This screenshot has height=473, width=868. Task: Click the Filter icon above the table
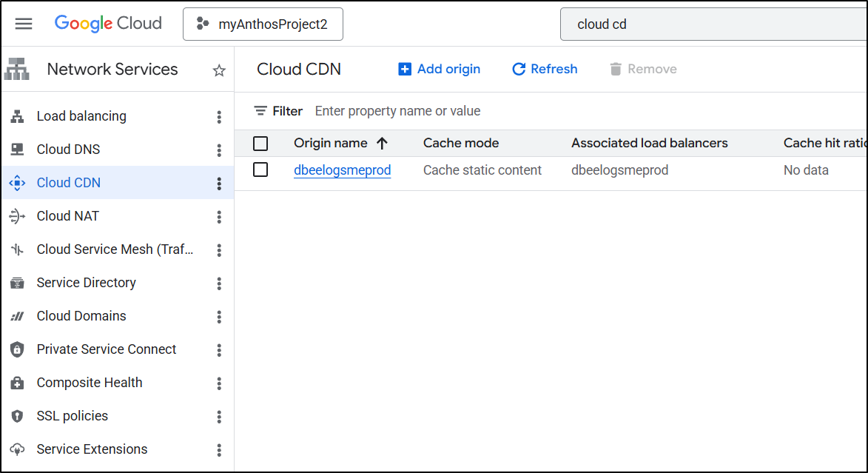[x=260, y=111]
